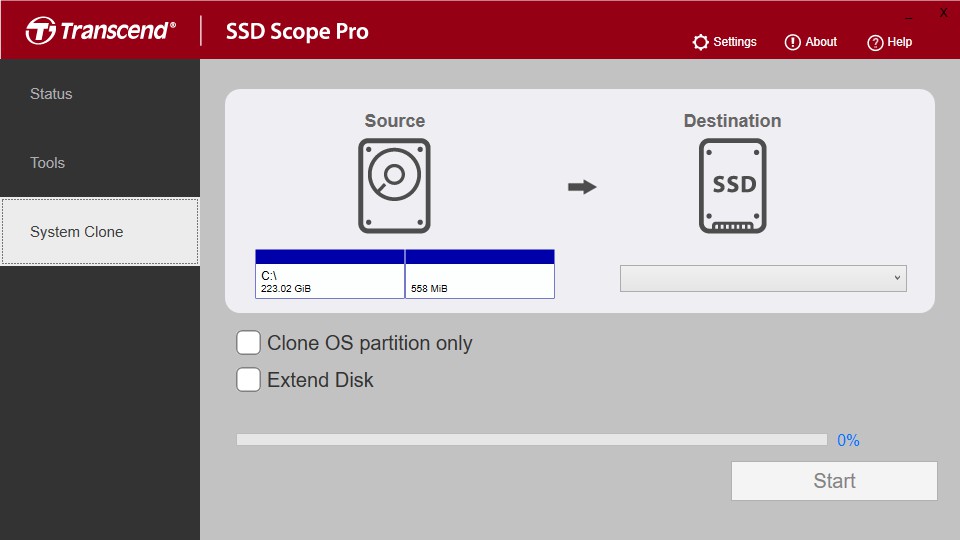Select the 558 MiB partition
The width and height of the screenshot is (960, 540).
tap(480, 274)
